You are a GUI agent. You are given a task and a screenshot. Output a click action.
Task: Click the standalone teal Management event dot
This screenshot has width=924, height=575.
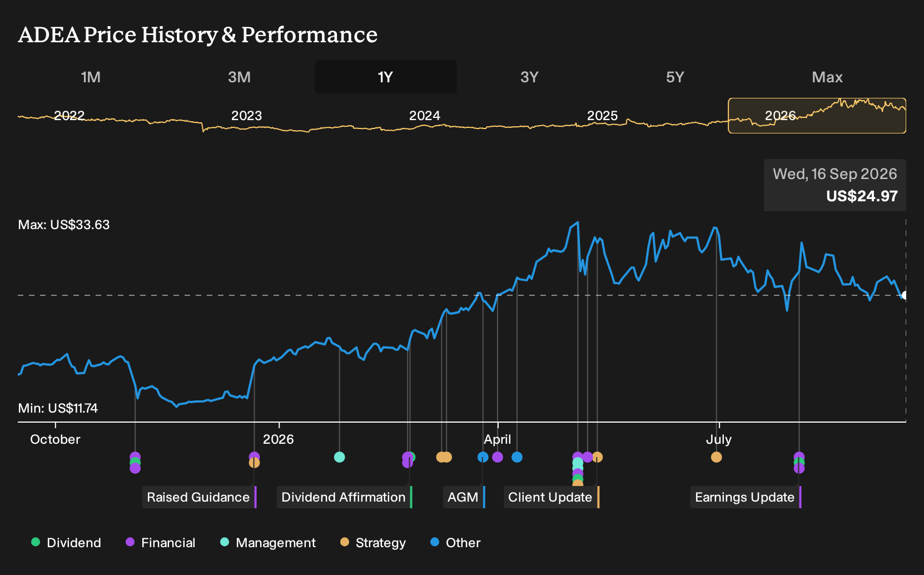click(340, 457)
